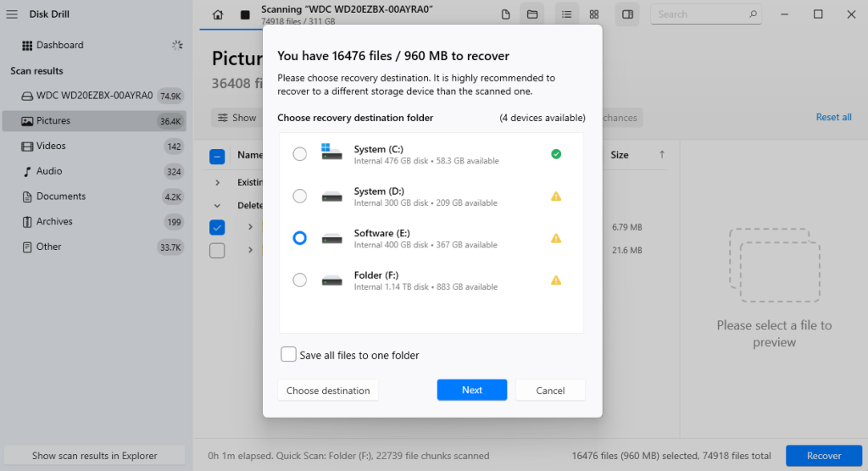Switch to grid view icon

[x=594, y=14]
